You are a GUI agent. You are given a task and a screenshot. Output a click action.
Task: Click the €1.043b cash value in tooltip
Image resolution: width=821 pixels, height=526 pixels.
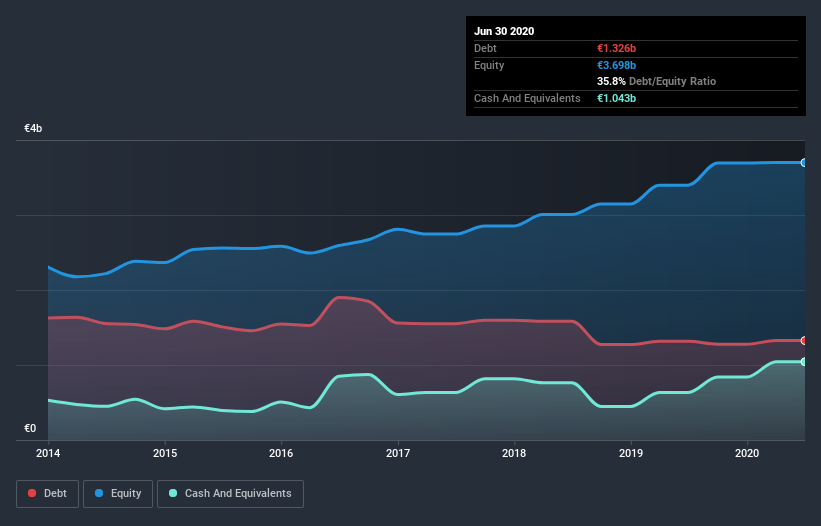[616, 98]
